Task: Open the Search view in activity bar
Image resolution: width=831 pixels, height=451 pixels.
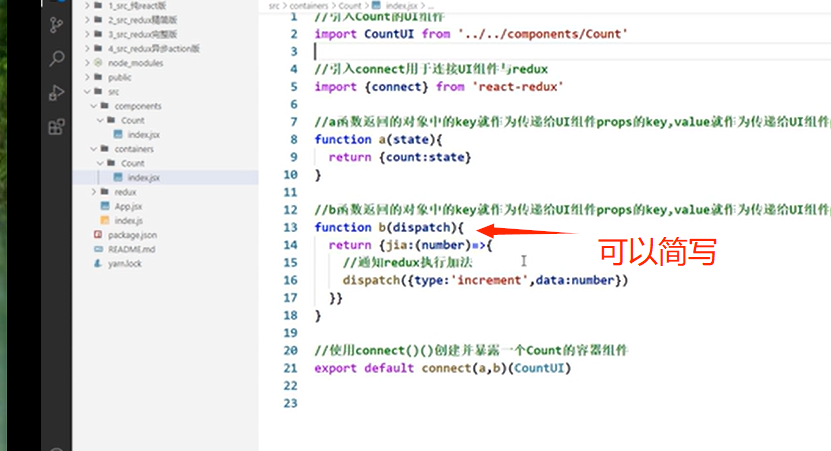Action: point(56,58)
